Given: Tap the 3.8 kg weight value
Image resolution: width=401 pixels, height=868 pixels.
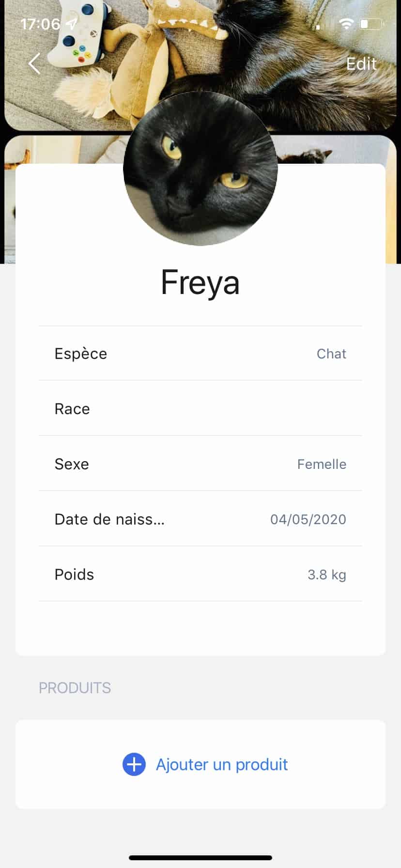Looking at the screenshot, I should (x=327, y=574).
